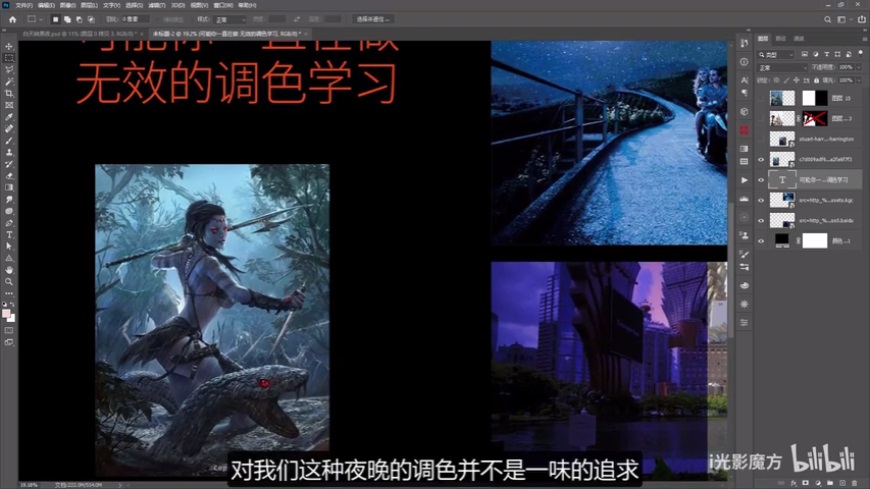
Task: Open the layer blend mode dropdown
Action: click(x=782, y=68)
